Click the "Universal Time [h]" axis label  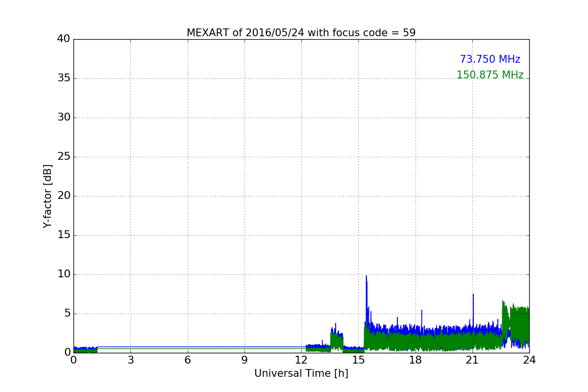[301, 373]
